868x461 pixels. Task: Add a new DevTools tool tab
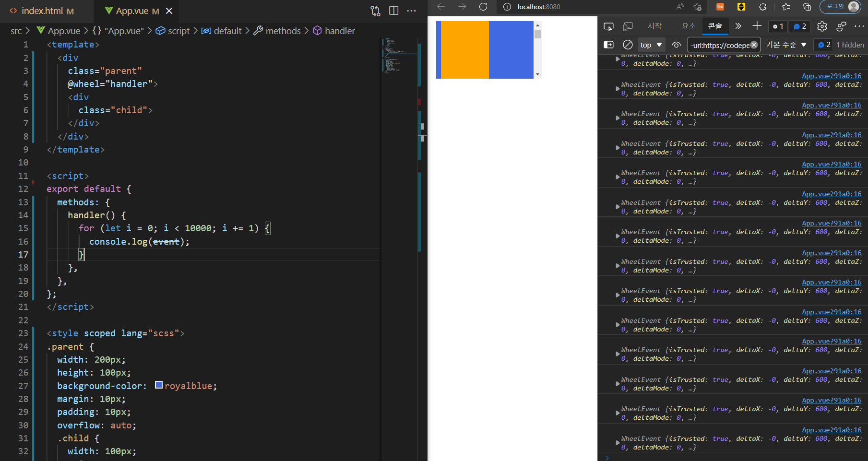click(757, 26)
